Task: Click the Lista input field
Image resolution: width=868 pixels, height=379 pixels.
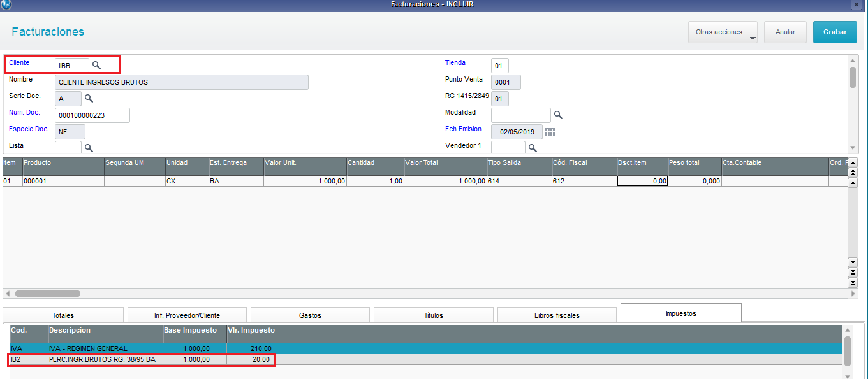Action: click(x=68, y=147)
